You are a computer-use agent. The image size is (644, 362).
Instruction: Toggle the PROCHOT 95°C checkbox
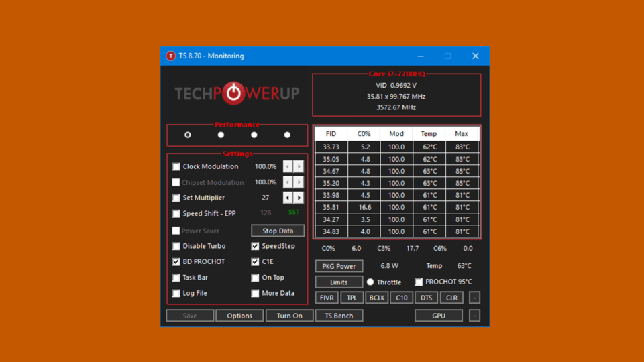[x=419, y=282]
